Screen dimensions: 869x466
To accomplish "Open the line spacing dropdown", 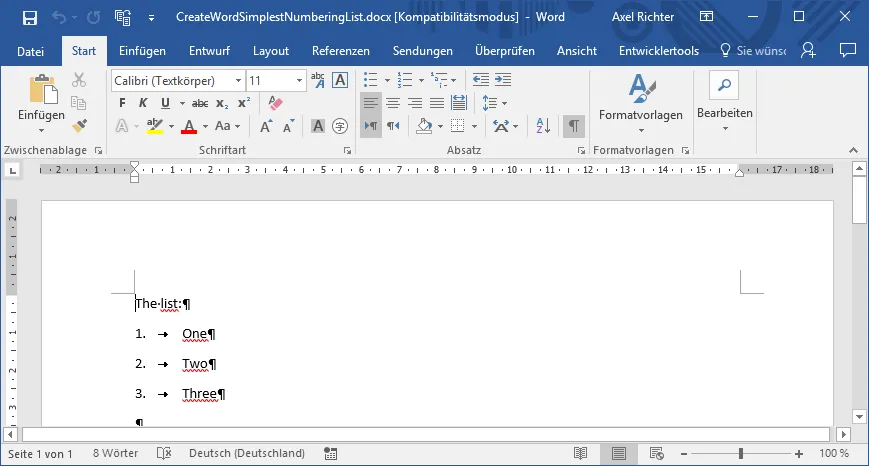I will click(x=494, y=103).
